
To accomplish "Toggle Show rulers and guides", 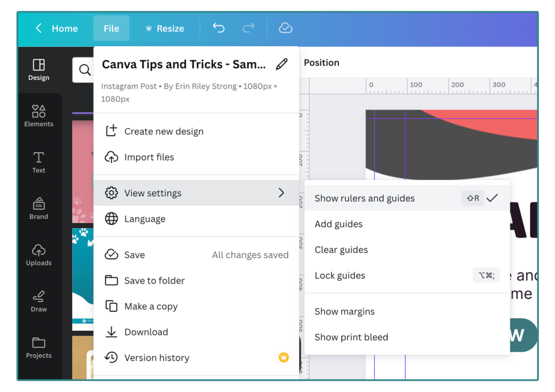I will pos(407,198).
